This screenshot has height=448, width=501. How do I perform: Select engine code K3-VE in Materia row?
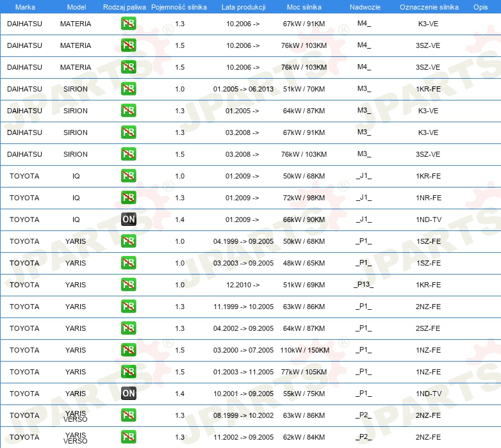tap(428, 24)
